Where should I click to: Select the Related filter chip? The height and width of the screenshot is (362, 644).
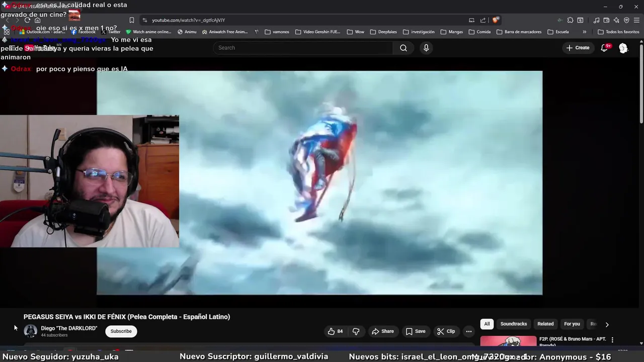tap(545, 324)
